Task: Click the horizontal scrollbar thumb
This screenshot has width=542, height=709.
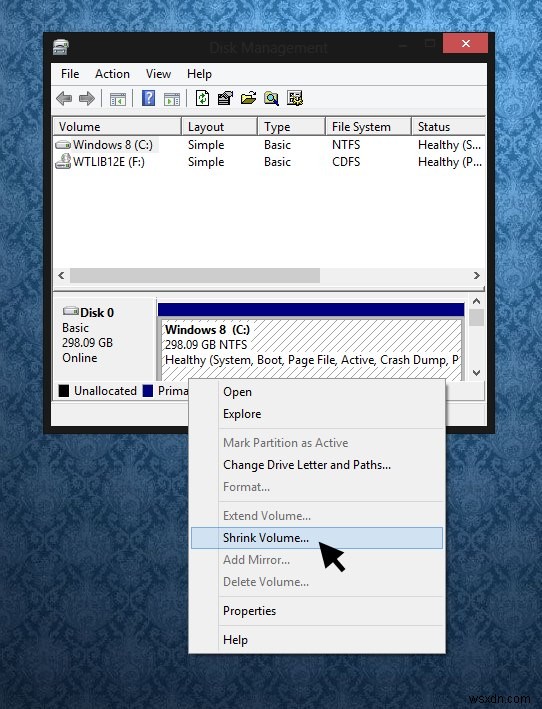Action: click(195, 275)
